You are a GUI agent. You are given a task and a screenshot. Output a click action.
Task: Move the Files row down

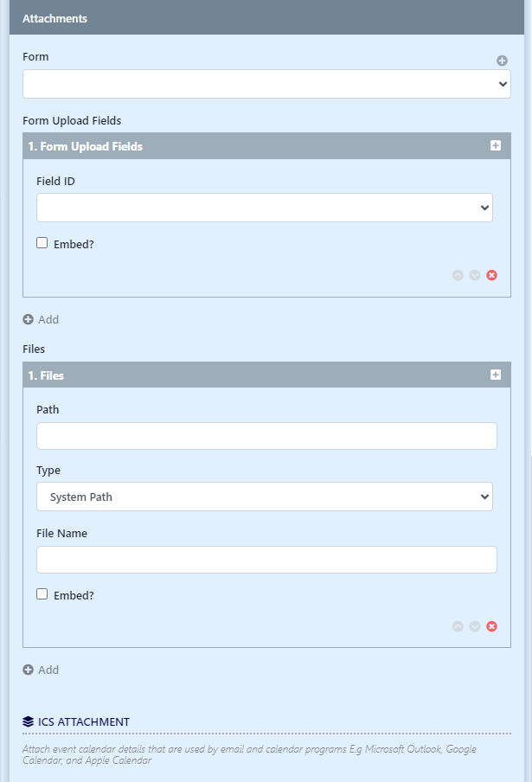click(475, 626)
